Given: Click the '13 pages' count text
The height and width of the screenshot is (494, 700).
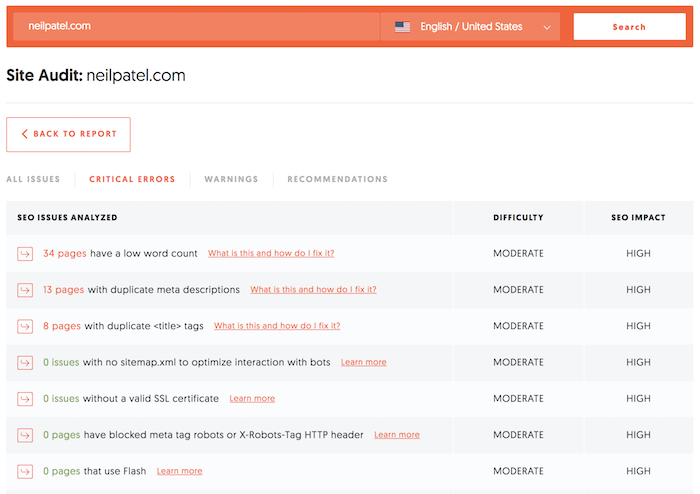Looking at the screenshot, I should (x=63, y=290).
